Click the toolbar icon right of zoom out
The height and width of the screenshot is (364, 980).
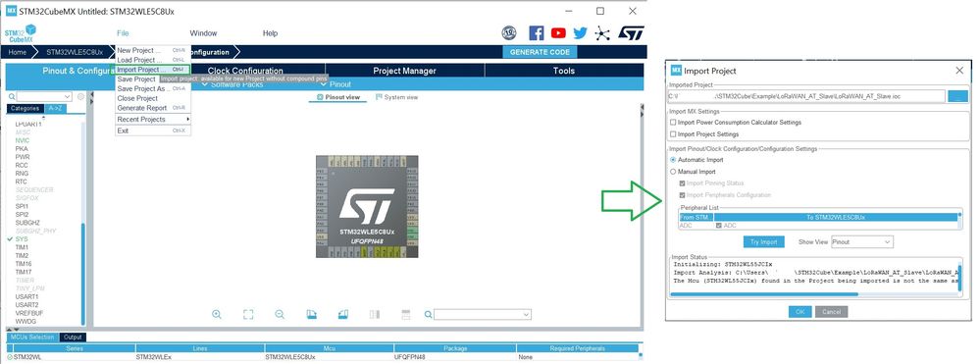311,315
